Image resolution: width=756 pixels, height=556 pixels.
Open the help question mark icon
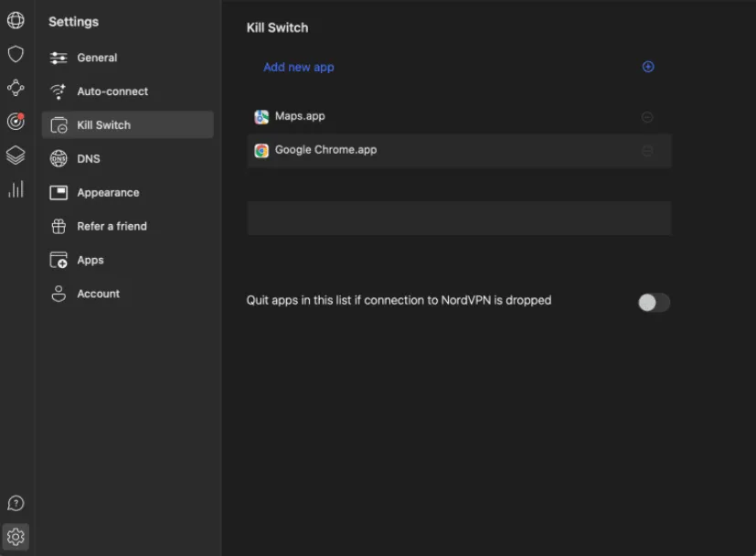(x=16, y=503)
